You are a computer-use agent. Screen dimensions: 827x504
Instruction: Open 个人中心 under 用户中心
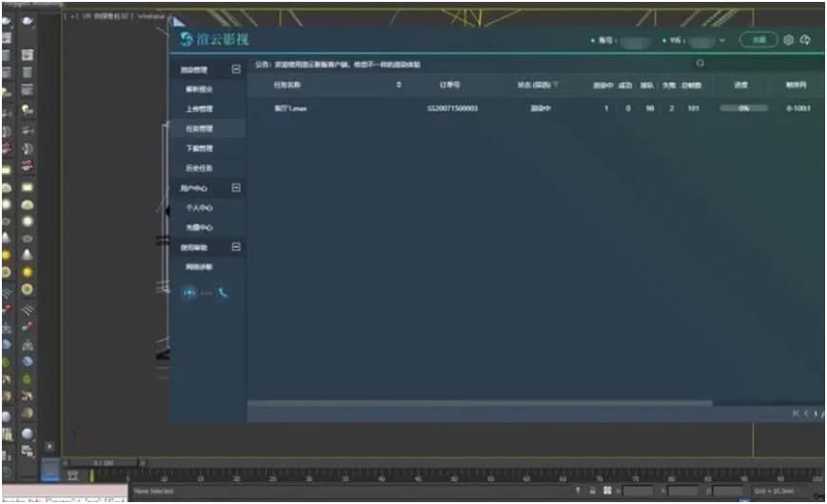(x=199, y=207)
